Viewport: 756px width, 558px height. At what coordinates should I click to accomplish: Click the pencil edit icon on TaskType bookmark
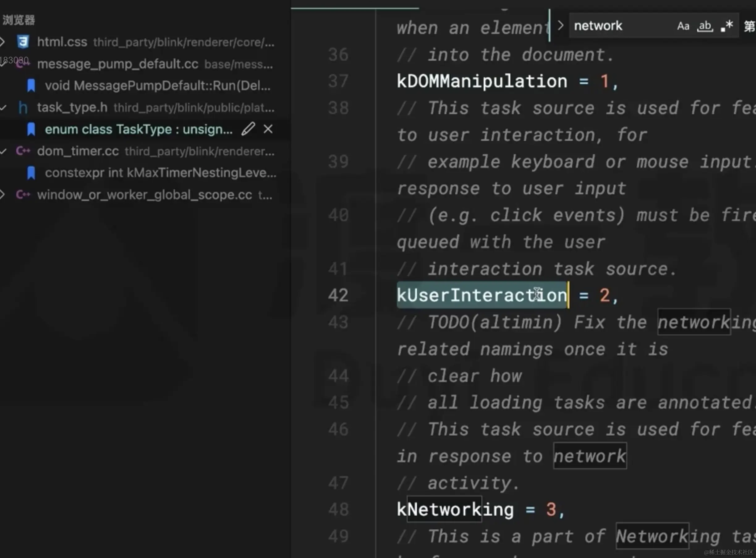coord(248,129)
